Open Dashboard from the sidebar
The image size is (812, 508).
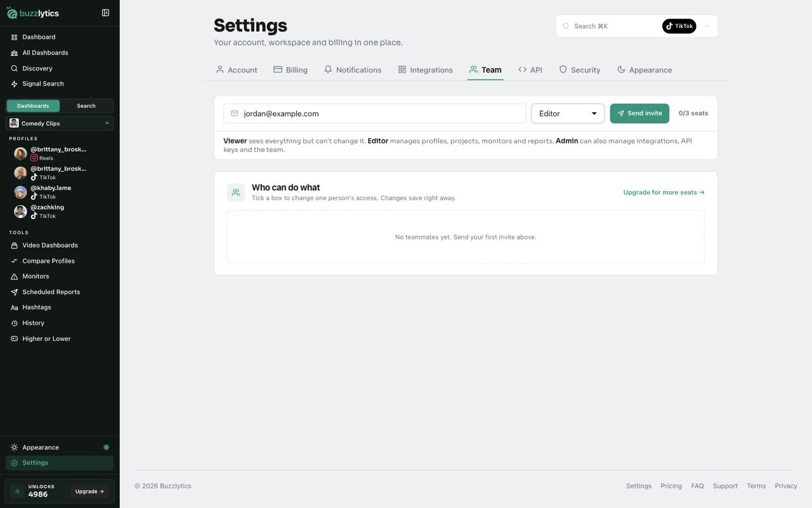[x=60, y=37]
